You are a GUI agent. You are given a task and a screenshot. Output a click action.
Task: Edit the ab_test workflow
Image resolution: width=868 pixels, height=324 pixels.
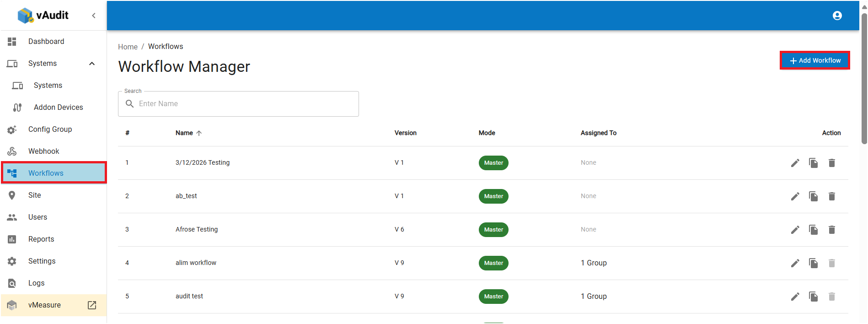pos(795,196)
